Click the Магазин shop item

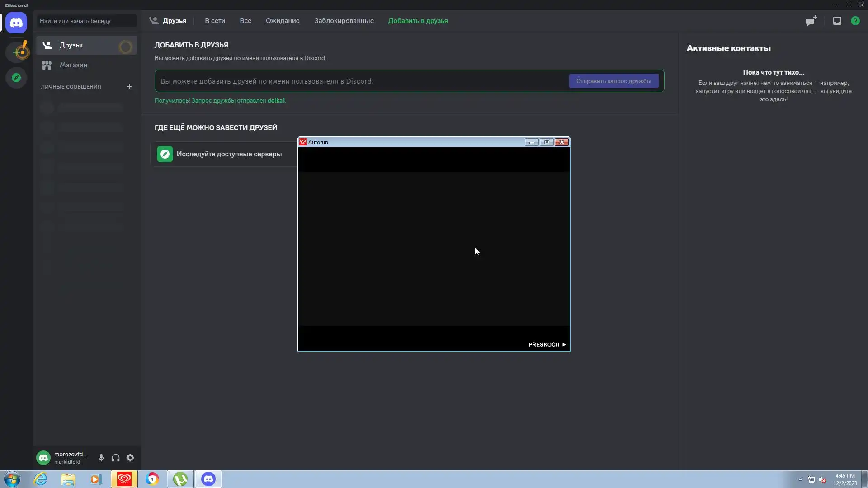pos(73,65)
